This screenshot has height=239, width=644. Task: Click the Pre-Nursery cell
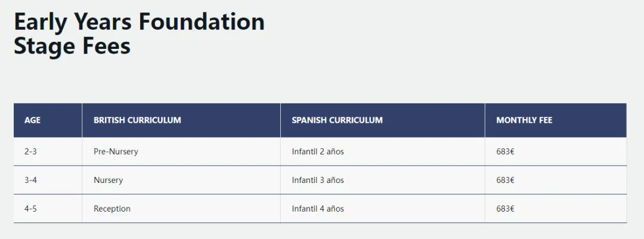click(x=181, y=151)
